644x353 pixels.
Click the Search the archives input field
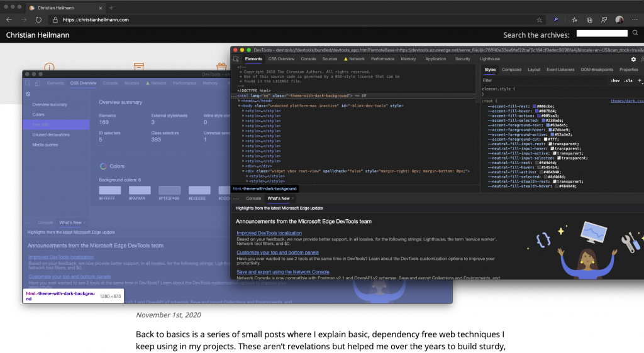click(602, 33)
